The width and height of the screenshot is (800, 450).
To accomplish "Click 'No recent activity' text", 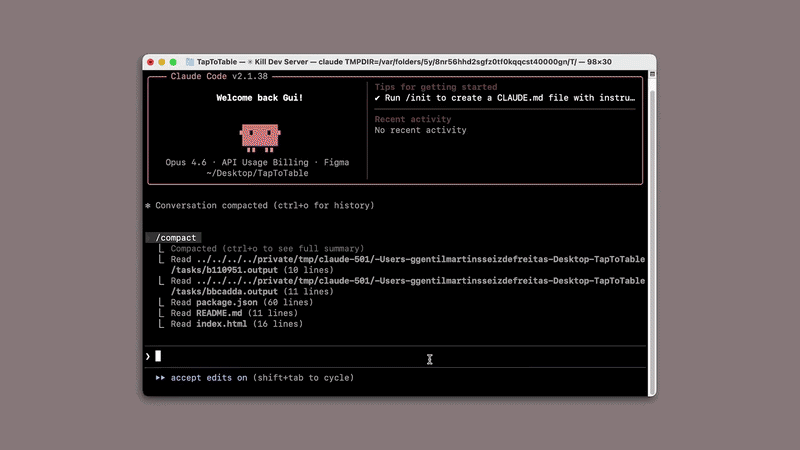I will tap(420, 130).
